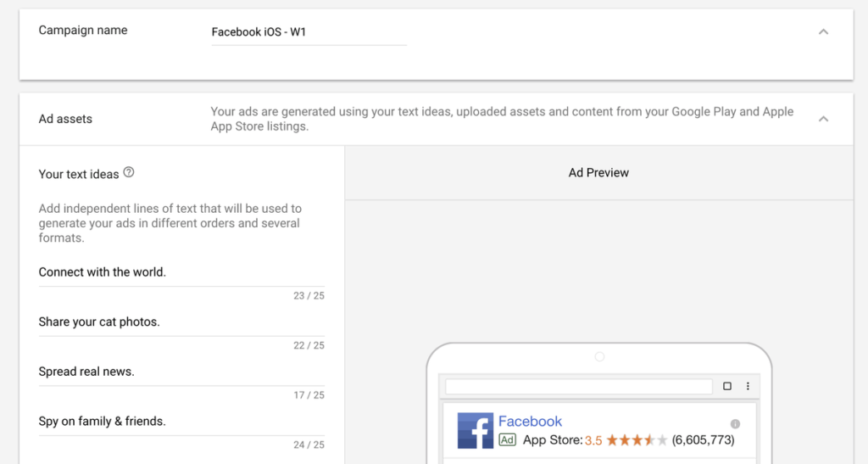The image size is (868, 464).
Task: Edit the 'Share your cat photos.' text idea
Action: coord(181,323)
